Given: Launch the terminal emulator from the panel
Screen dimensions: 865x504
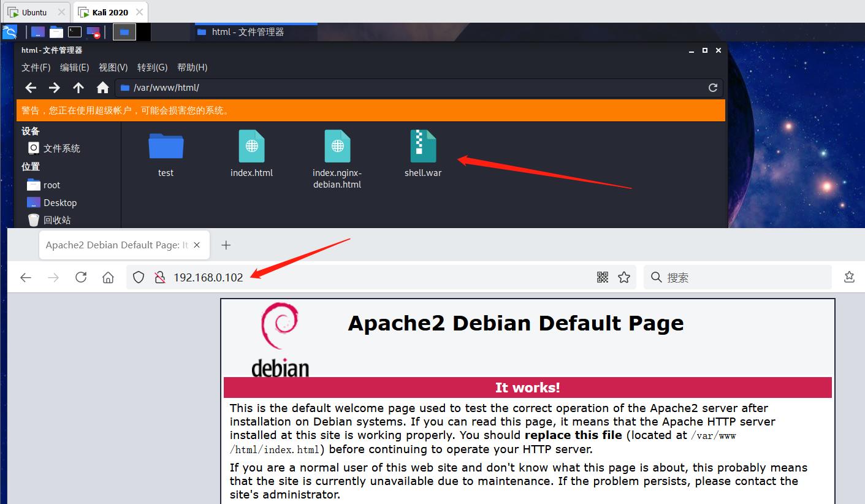Looking at the screenshot, I should (75, 32).
